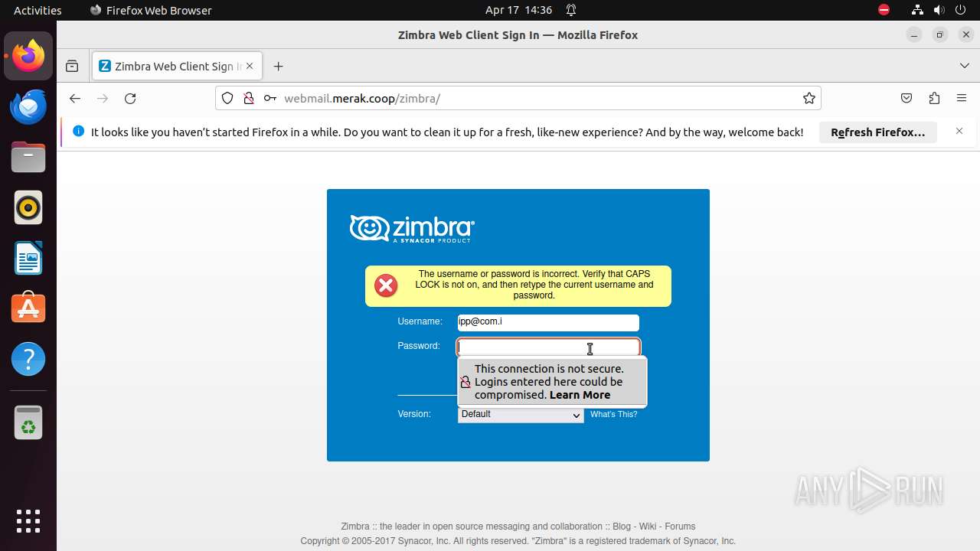This screenshot has width=980, height=551.
Task: Save the page to Pocket
Action: (906, 98)
